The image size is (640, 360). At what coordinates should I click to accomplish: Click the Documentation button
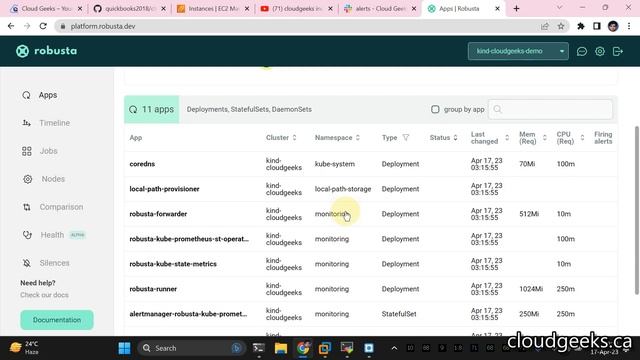[x=57, y=320]
